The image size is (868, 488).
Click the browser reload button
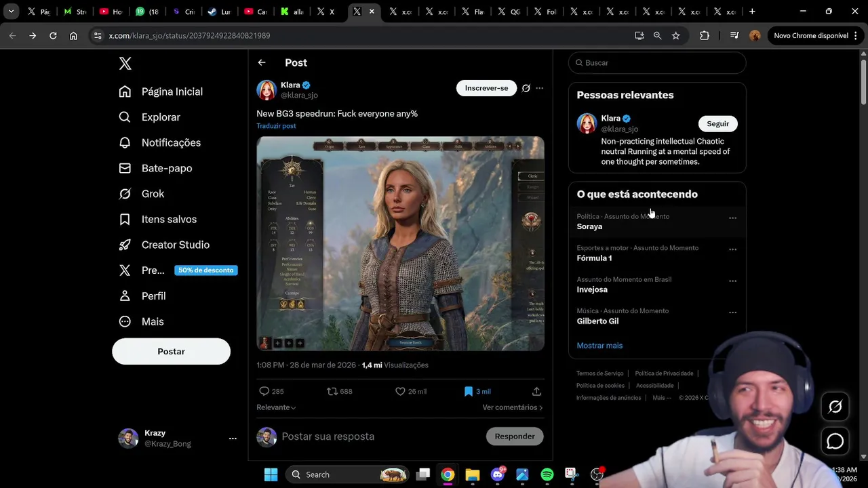coord(53,36)
